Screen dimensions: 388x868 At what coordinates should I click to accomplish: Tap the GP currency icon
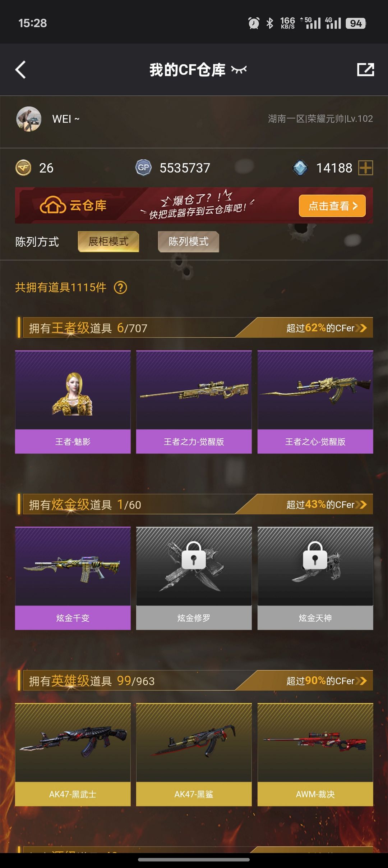(143, 168)
